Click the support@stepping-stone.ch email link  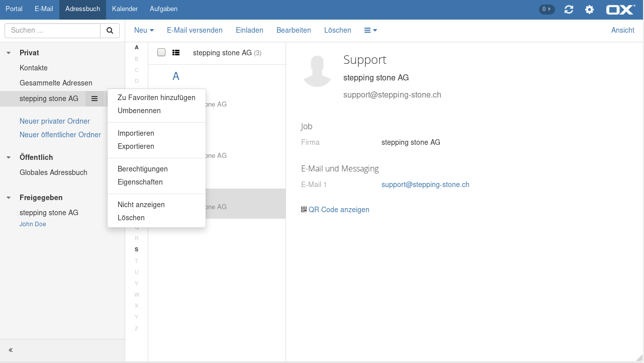pyautogui.click(x=425, y=185)
